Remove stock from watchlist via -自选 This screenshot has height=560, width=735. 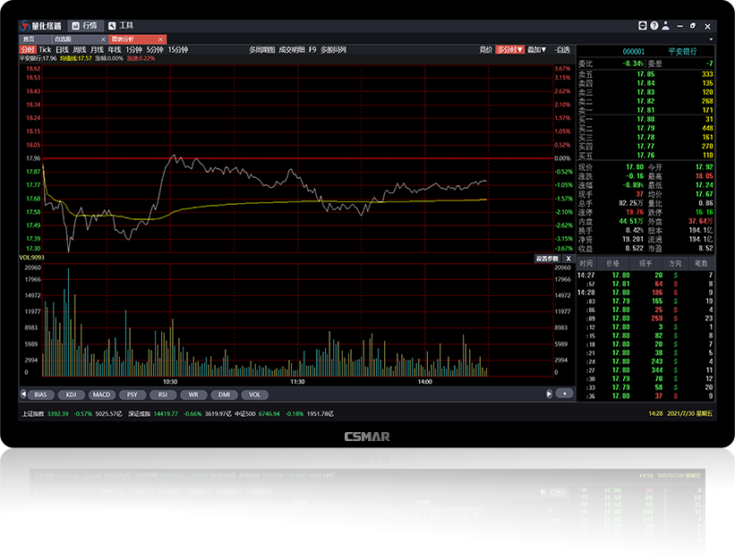(x=562, y=50)
